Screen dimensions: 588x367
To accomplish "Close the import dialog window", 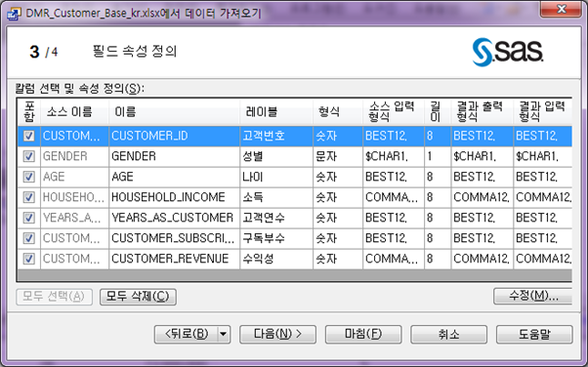I will [561, 9].
